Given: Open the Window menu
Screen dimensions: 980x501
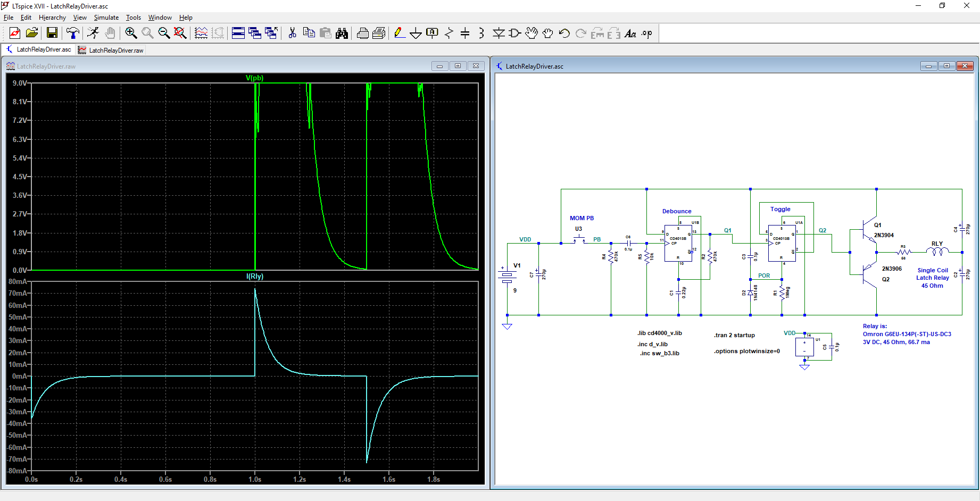Looking at the screenshot, I should [160, 18].
